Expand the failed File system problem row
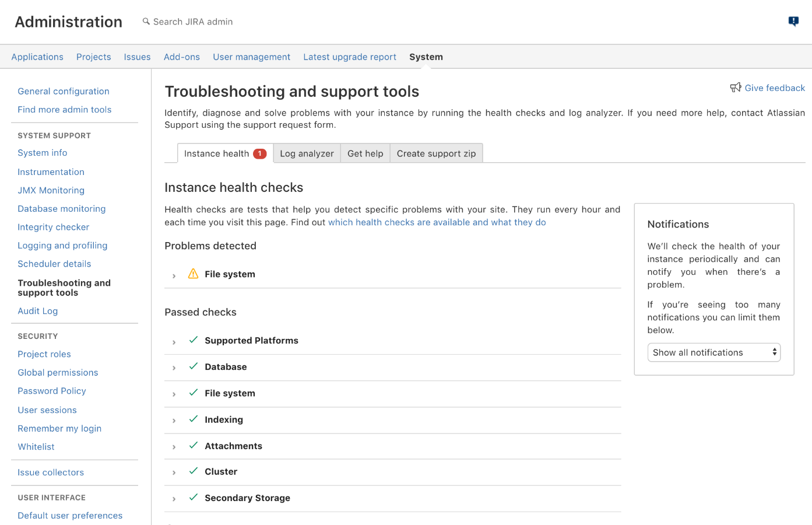Viewport: 812px width, 525px height. click(174, 275)
